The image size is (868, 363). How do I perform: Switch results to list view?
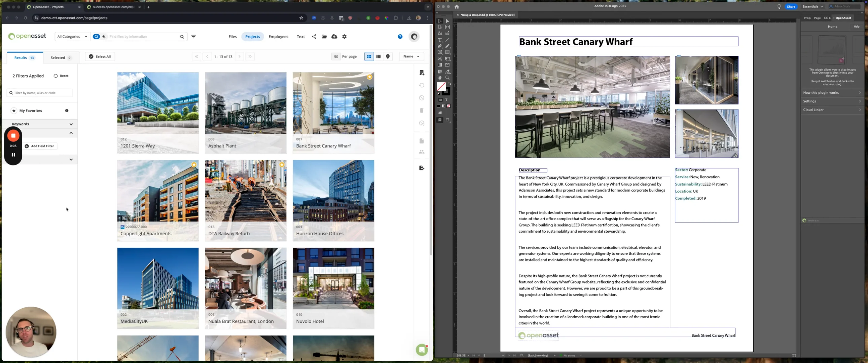pyautogui.click(x=378, y=56)
